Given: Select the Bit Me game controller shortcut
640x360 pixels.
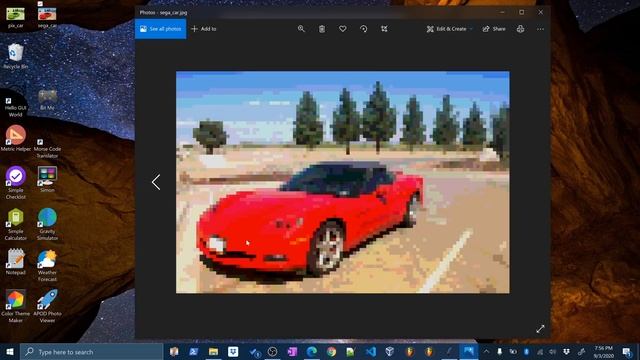Looking at the screenshot, I should [47, 100].
